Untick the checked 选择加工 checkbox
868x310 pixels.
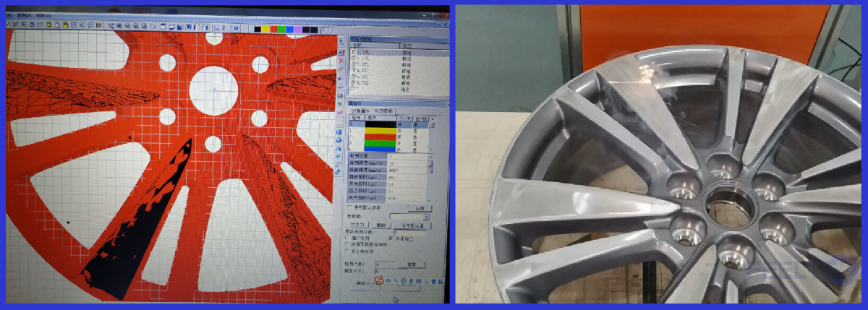[x=391, y=238]
